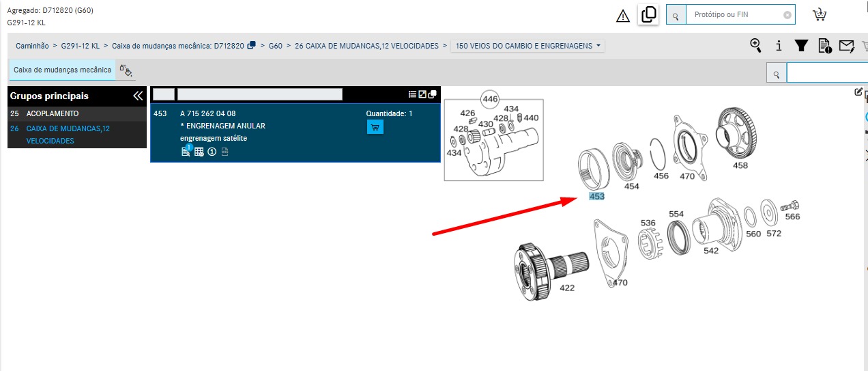
Task: Click the filter funnel icon
Action: coord(802,46)
